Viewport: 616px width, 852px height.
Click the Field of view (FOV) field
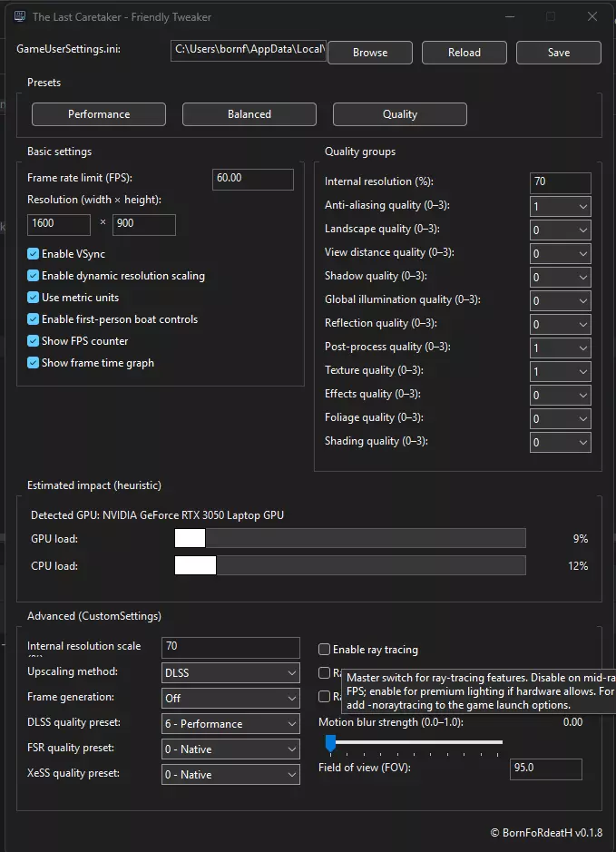[545, 769]
